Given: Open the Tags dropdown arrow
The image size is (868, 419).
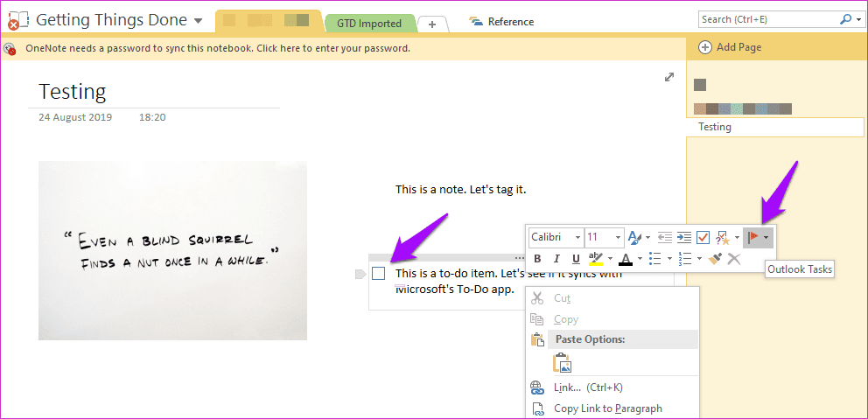Looking at the screenshot, I should click(737, 238).
